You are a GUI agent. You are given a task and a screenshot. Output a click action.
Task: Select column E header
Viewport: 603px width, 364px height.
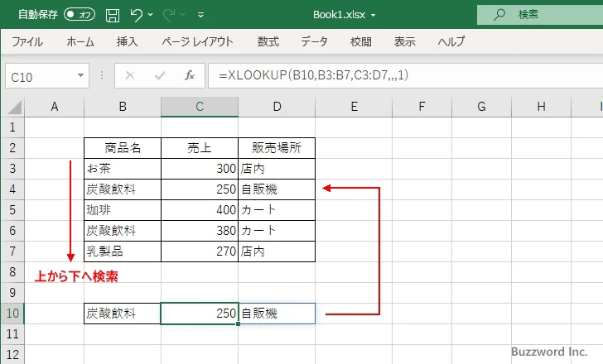[x=354, y=107]
